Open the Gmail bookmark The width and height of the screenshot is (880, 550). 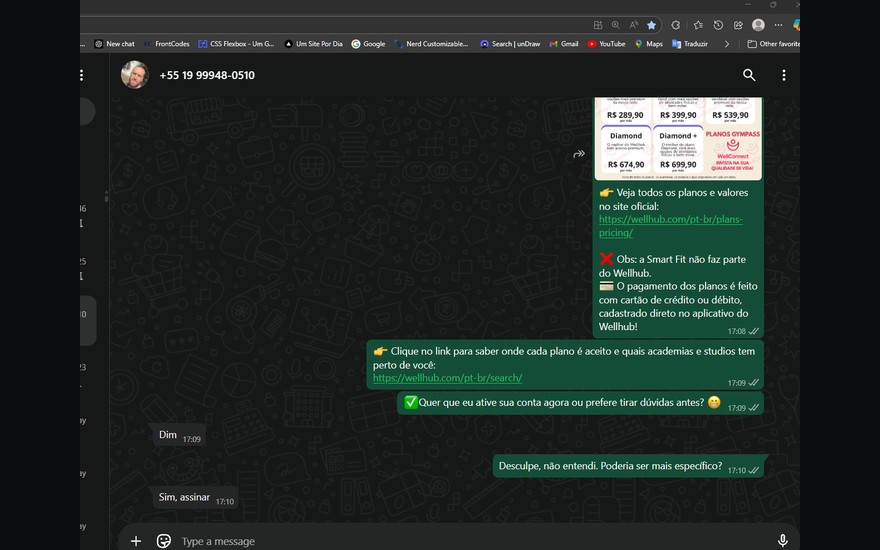click(x=563, y=44)
